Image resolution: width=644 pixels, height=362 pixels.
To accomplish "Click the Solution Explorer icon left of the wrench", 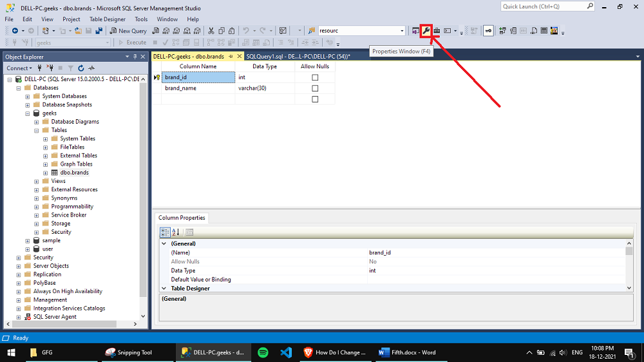I will pyautogui.click(x=415, y=31).
